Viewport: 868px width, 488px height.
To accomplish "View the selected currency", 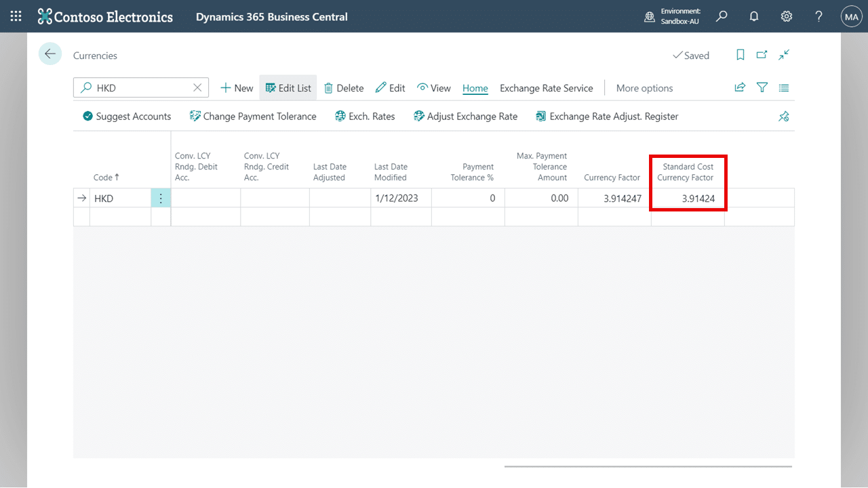I will pos(434,88).
